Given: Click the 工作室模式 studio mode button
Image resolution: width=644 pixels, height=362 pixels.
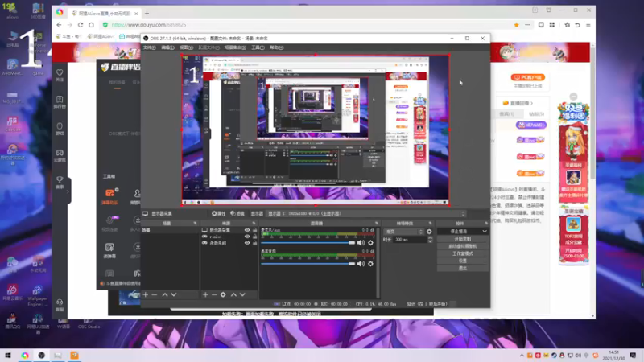Looking at the screenshot, I should click(462, 253).
